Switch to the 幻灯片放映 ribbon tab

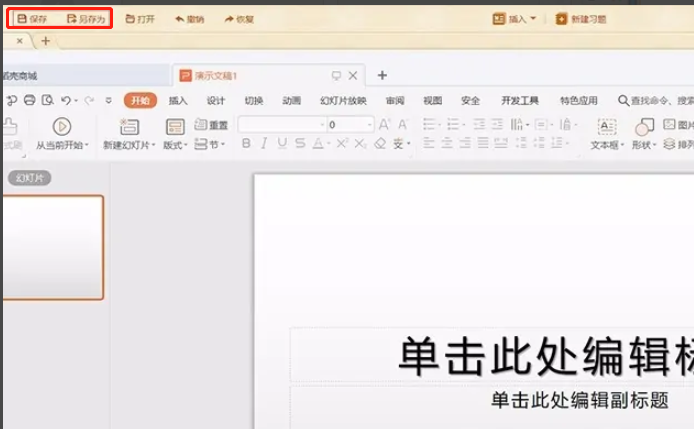(x=343, y=100)
